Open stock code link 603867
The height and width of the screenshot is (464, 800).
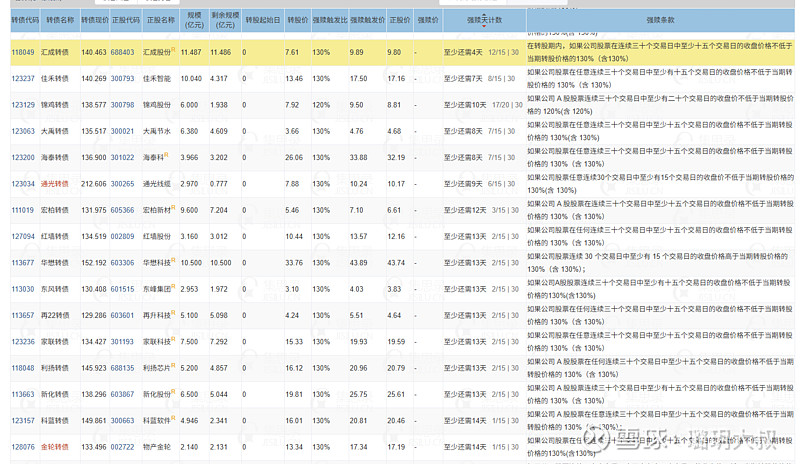pos(122,395)
